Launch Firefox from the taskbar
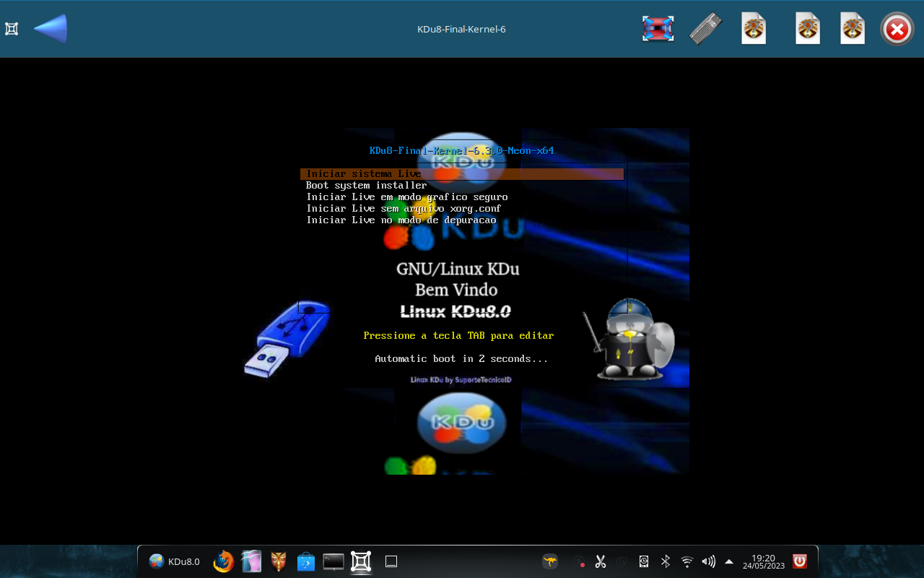 [x=224, y=561]
